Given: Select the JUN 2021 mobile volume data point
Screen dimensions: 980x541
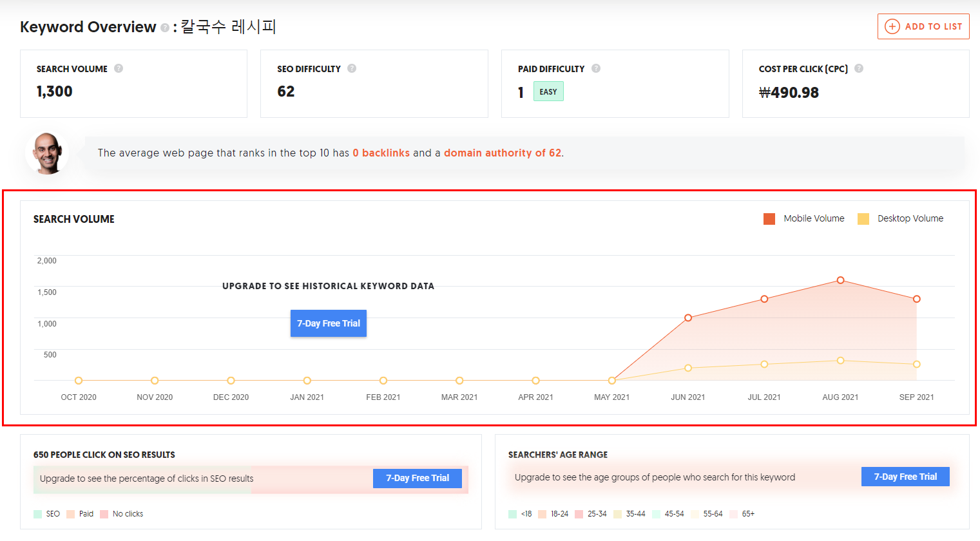Looking at the screenshot, I should [688, 318].
